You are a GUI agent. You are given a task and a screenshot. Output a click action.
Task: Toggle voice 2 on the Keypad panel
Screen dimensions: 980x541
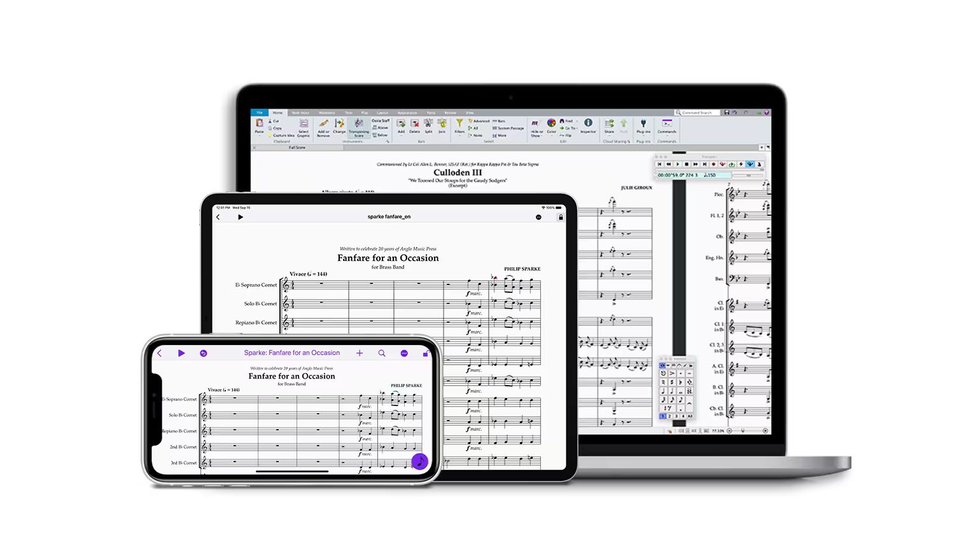tap(670, 416)
